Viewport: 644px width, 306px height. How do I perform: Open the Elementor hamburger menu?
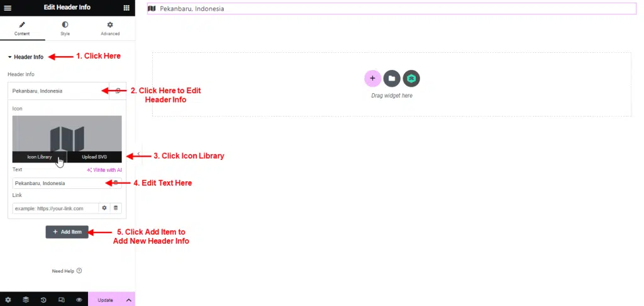(x=8, y=8)
